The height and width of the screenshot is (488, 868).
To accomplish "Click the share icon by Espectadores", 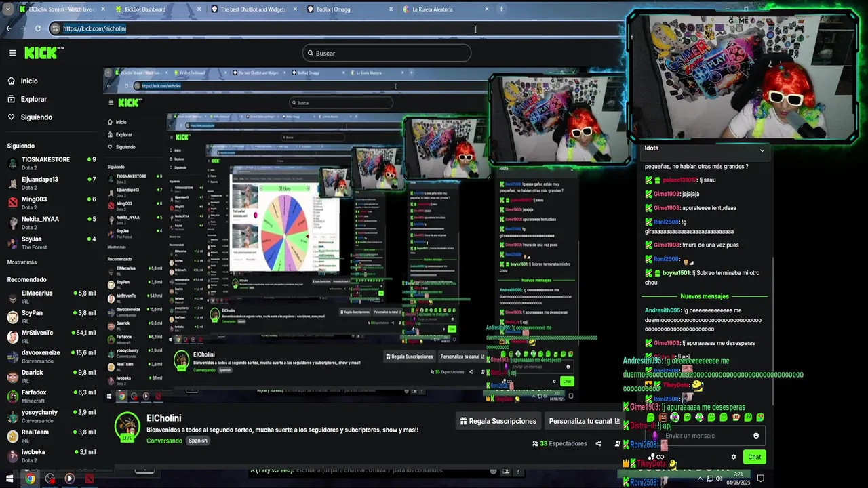I will [x=598, y=443].
